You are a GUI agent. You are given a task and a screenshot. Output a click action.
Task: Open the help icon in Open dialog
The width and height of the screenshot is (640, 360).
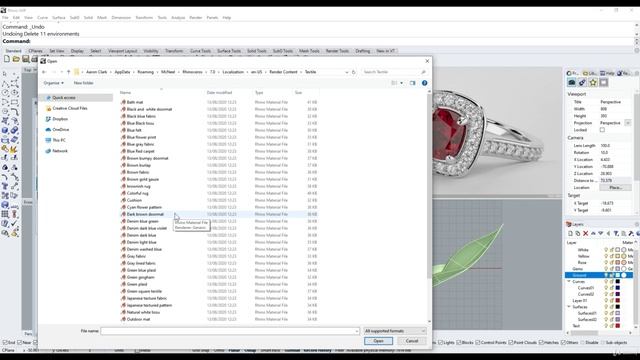[x=424, y=83]
